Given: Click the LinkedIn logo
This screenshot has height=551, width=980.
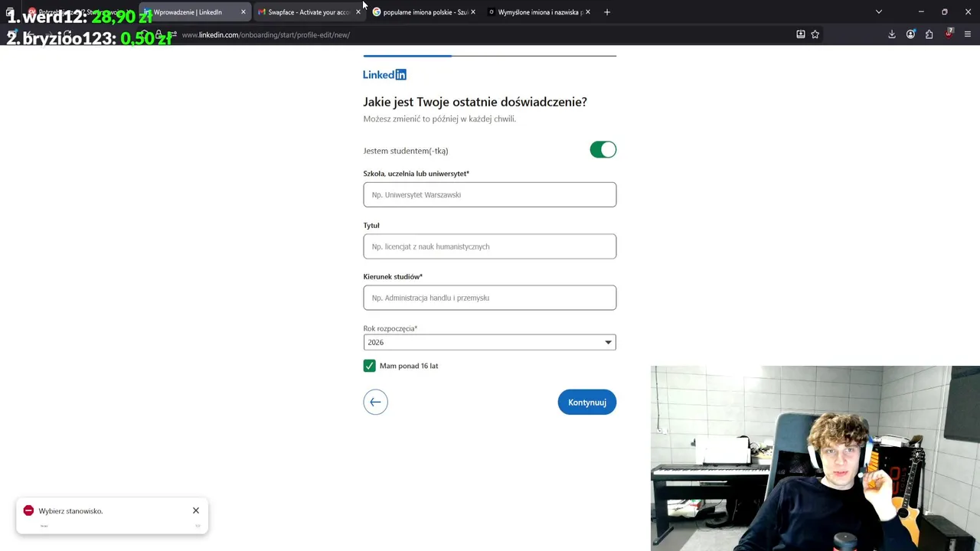Looking at the screenshot, I should 384,74.
